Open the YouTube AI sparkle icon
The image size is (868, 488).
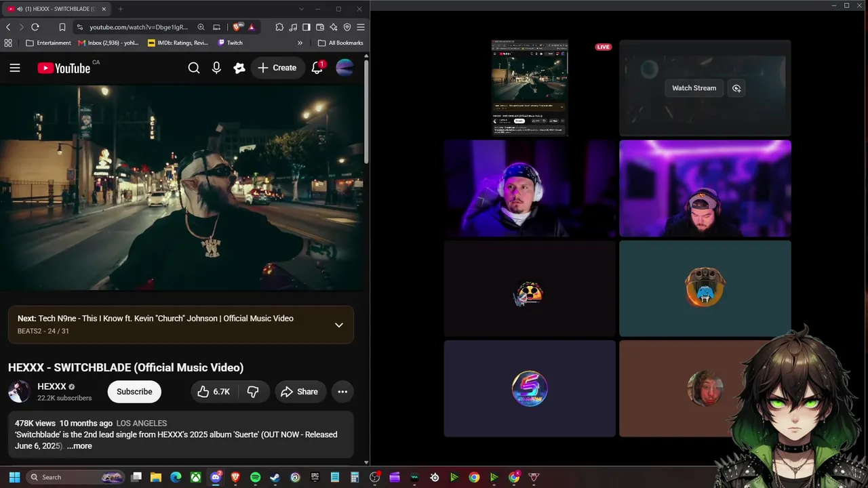pos(239,68)
